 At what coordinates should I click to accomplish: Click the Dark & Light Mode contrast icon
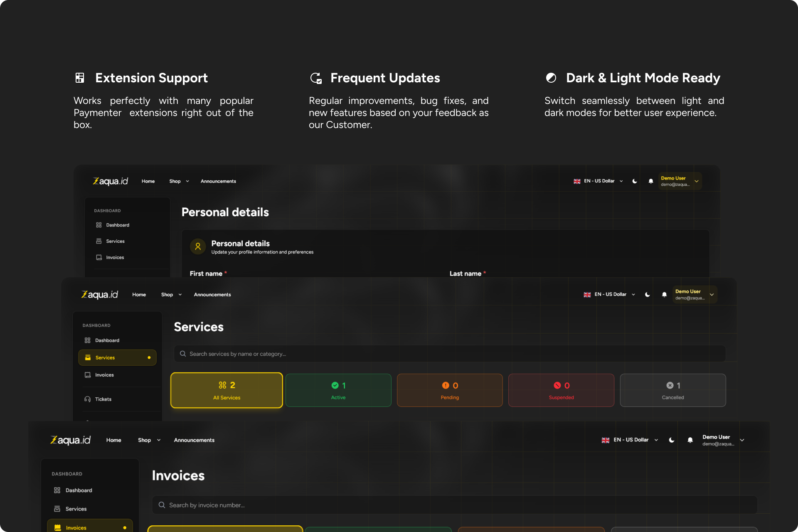(551, 78)
